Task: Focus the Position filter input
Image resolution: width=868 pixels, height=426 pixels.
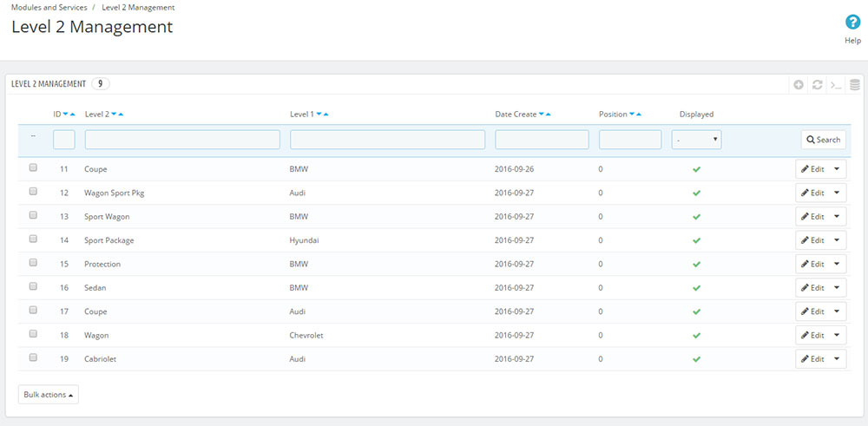Action: (630, 140)
